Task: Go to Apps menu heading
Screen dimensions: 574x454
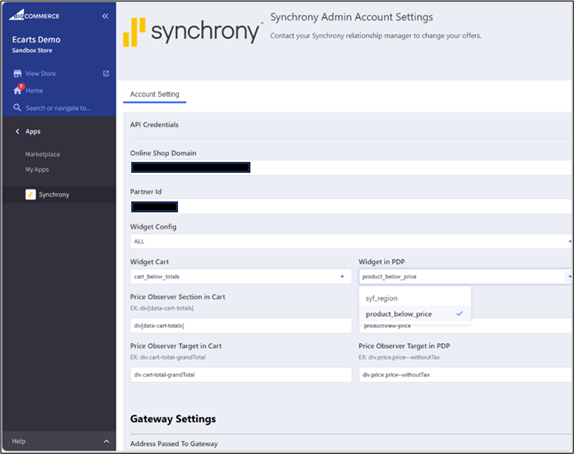Action: [33, 131]
